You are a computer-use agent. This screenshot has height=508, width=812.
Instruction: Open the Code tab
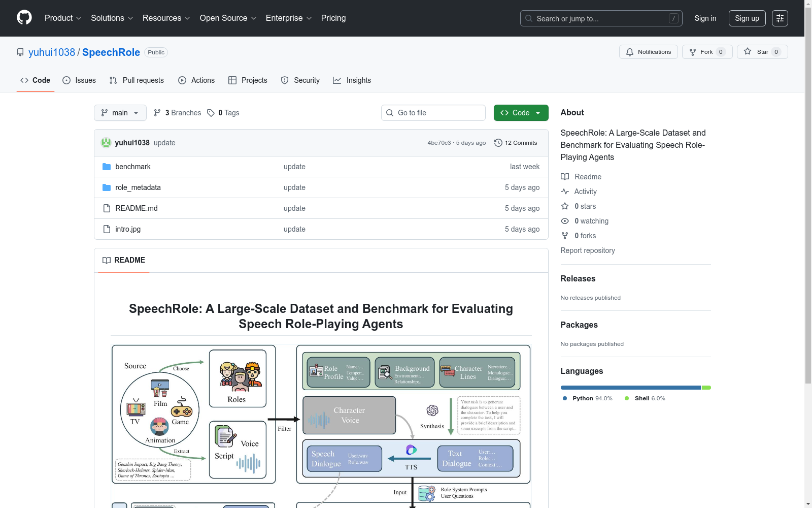point(36,80)
